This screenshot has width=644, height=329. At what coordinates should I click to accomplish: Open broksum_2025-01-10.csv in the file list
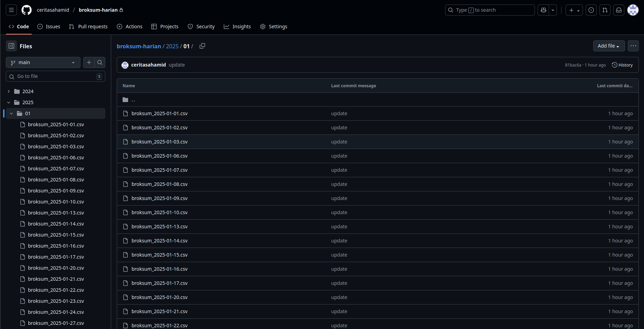coord(160,212)
